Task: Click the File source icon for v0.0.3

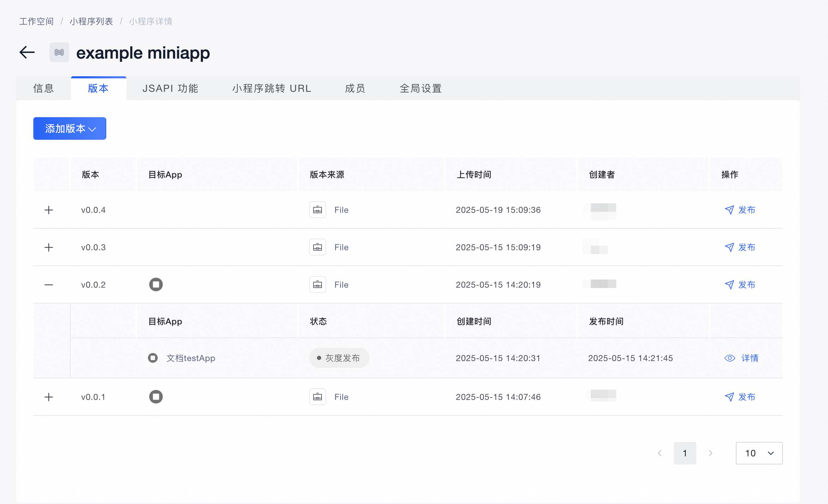Action: [x=317, y=247]
